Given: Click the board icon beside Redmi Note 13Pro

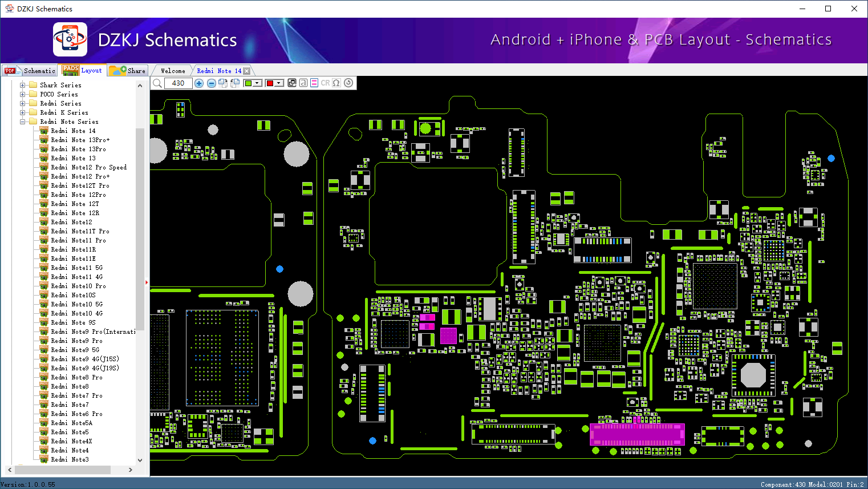Looking at the screenshot, I should [x=44, y=149].
